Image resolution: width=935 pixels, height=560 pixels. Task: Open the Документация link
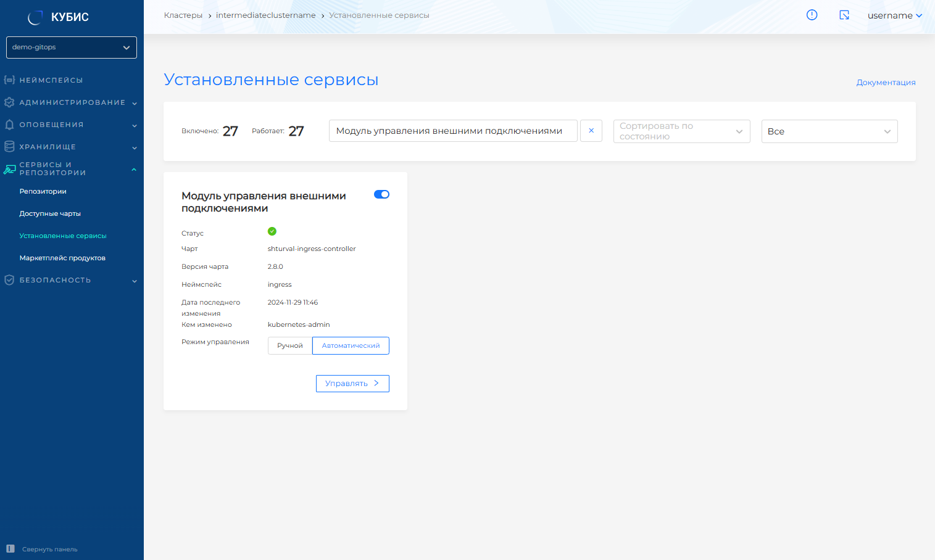[x=886, y=83]
